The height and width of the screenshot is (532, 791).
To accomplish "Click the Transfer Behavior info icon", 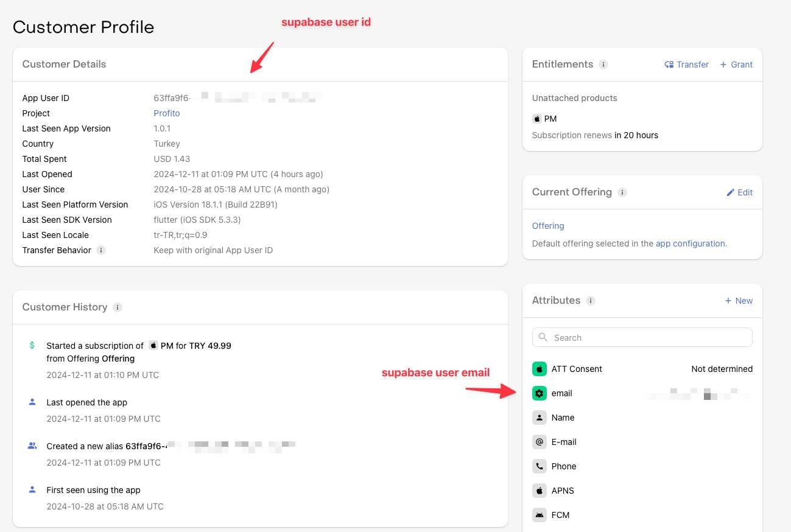I will point(101,250).
